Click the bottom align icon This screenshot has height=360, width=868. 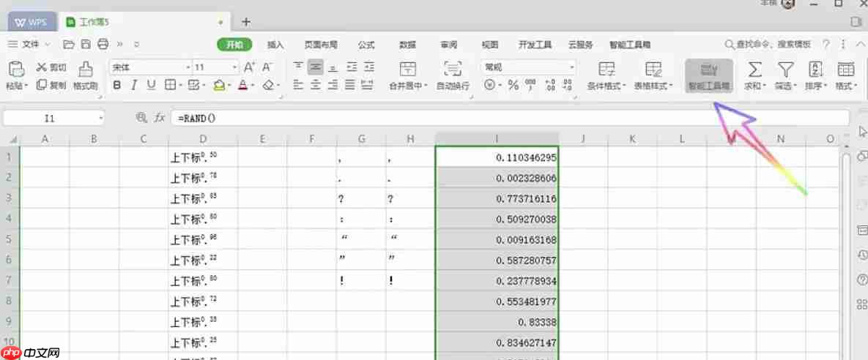coord(333,67)
